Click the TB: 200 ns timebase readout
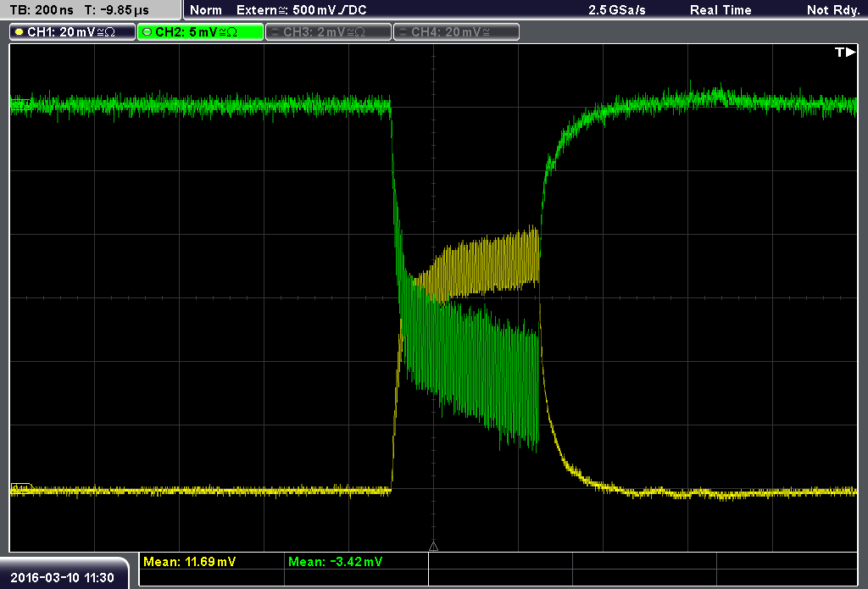The image size is (868, 589). click(x=42, y=10)
